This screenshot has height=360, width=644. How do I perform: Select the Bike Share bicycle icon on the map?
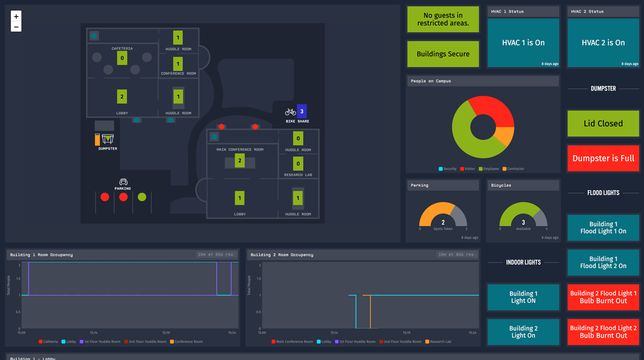click(x=290, y=112)
